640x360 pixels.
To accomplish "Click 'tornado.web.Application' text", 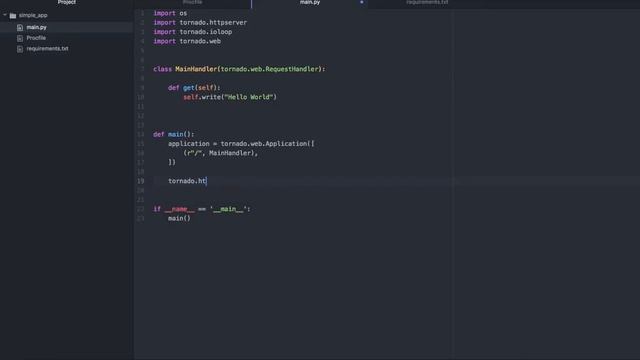I will click(x=264, y=144).
